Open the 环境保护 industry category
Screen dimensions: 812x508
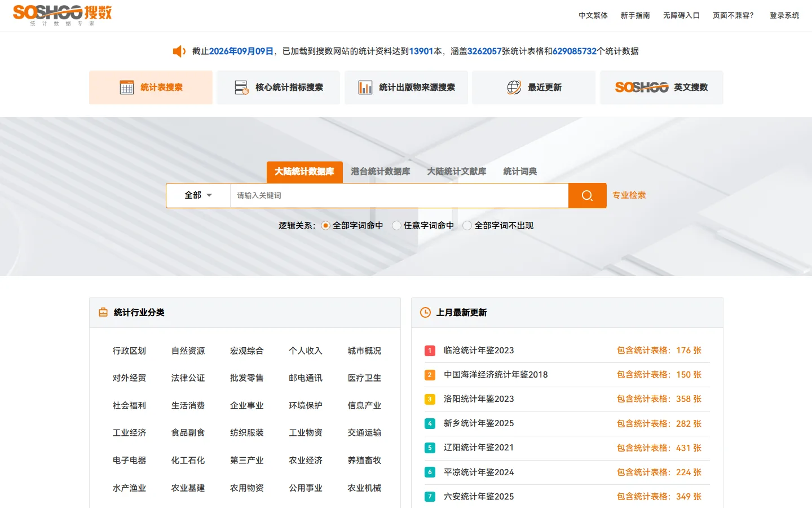pos(306,406)
